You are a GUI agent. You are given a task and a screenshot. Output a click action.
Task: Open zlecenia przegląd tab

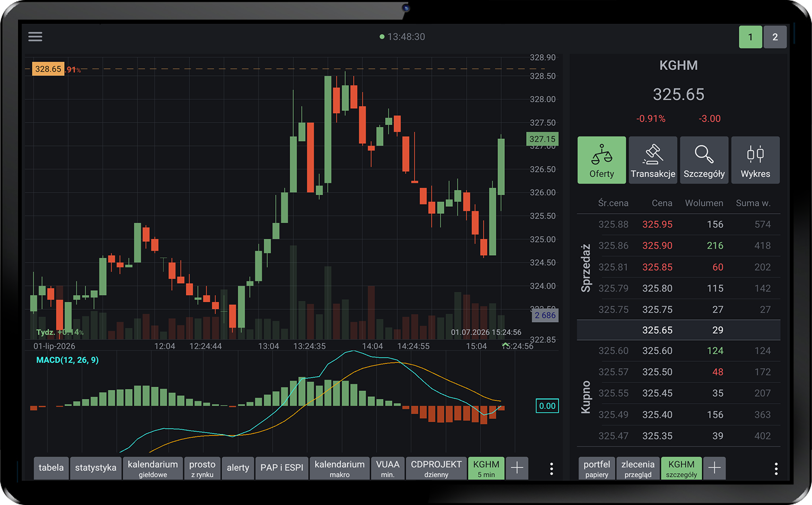(638, 468)
